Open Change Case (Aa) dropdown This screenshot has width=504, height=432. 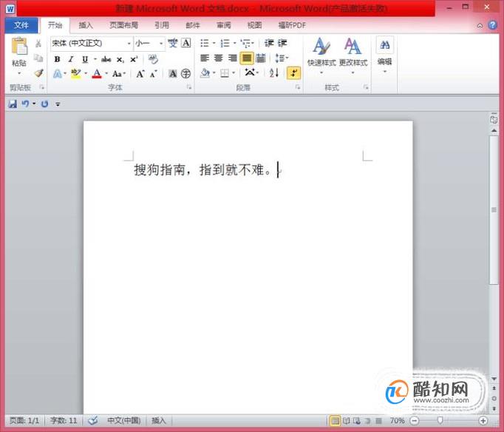[118, 74]
